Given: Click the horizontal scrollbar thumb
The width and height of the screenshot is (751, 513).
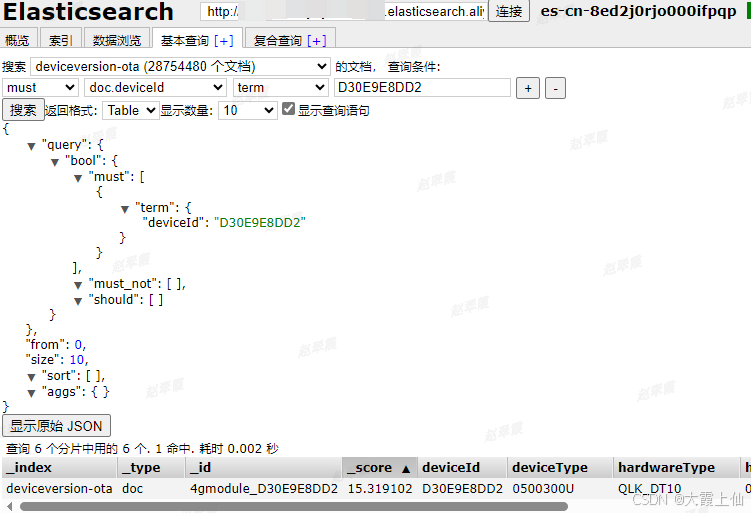Looking at the screenshot, I should [x=294, y=506].
